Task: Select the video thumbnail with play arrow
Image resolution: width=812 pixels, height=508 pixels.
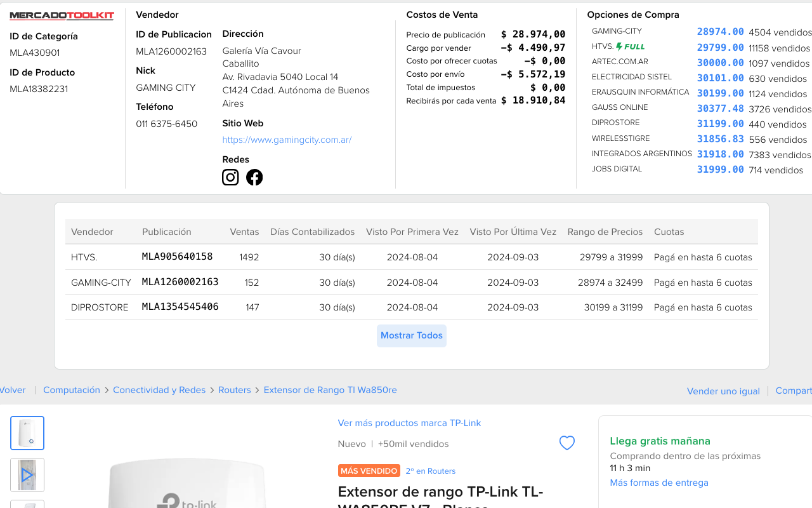Action: (x=27, y=475)
